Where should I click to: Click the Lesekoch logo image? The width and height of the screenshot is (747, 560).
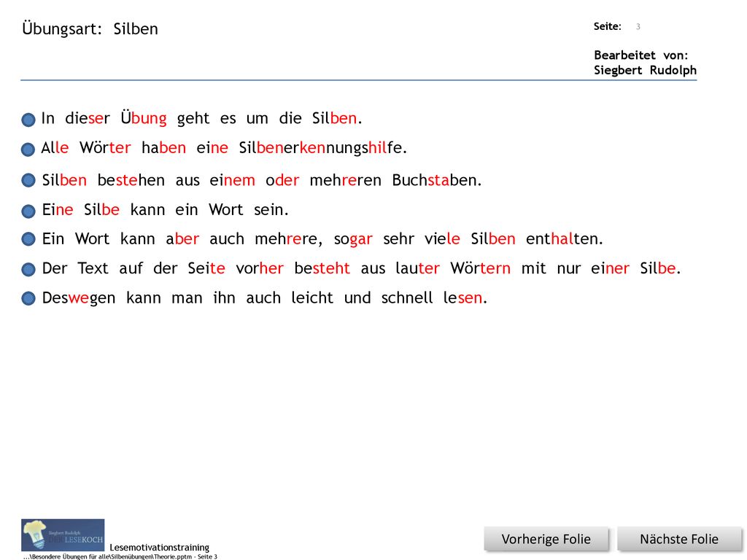63,535
